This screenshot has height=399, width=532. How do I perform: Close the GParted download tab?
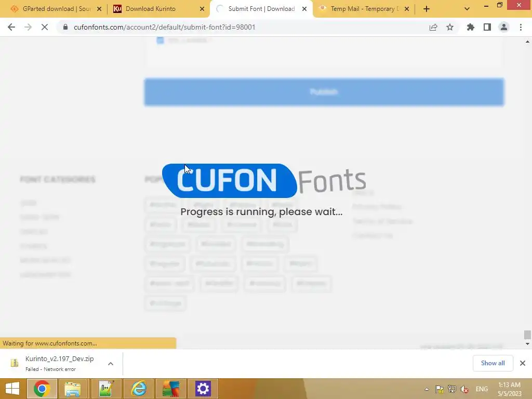point(99,9)
